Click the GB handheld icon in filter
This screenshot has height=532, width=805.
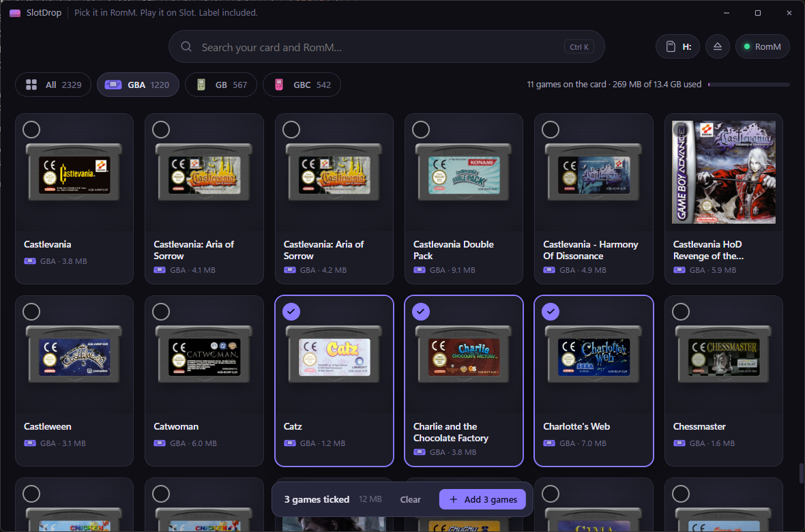pos(201,85)
